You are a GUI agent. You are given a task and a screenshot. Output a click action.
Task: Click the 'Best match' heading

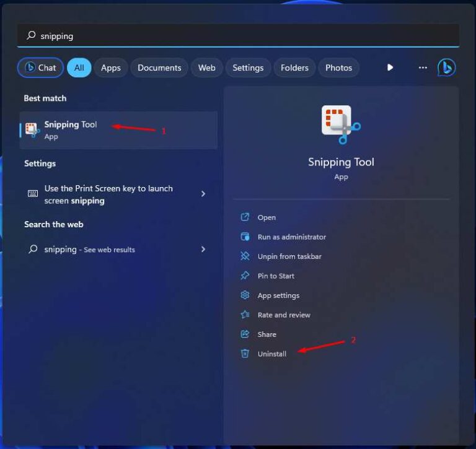pyautogui.click(x=45, y=98)
